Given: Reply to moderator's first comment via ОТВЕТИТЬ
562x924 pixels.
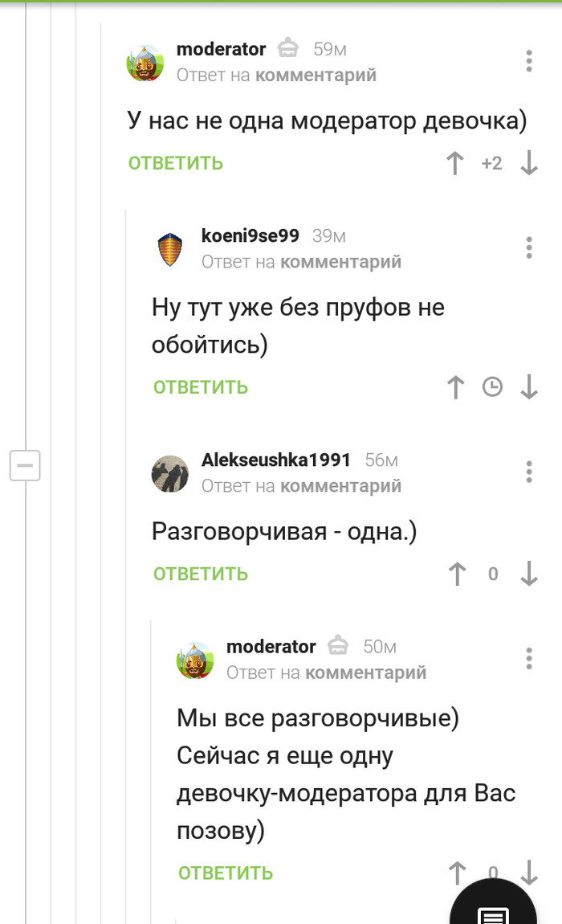Looking at the screenshot, I should coord(176,163).
